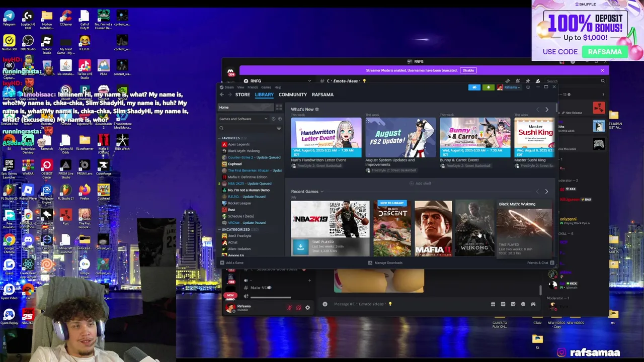Open Steam notifications bell button

(488, 87)
